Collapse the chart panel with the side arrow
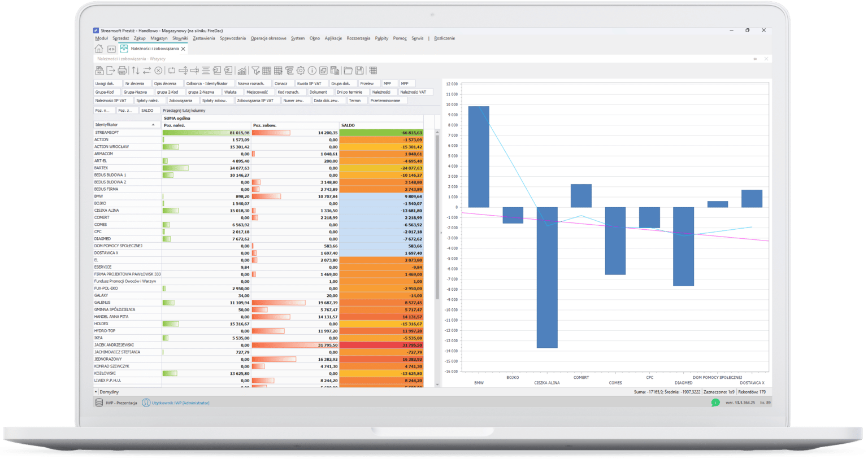868x472 pixels. (440, 231)
